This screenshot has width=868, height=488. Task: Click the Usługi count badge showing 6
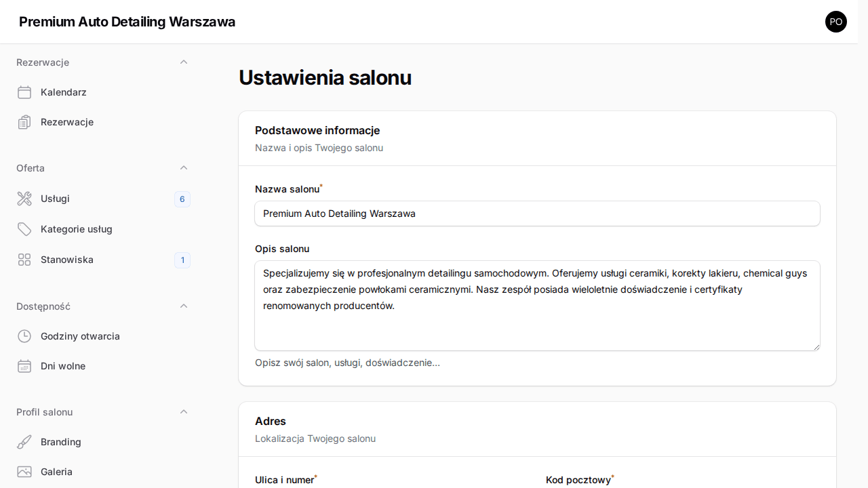182,199
